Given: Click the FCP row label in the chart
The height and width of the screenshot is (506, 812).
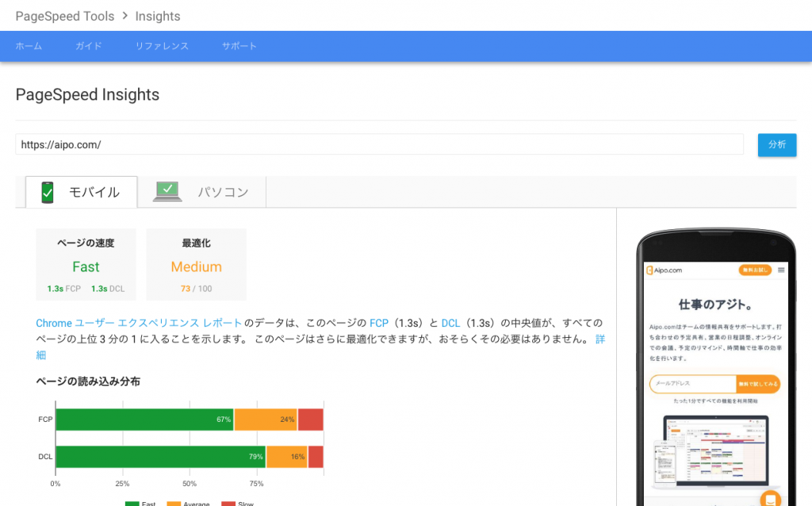Looking at the screenshot, I should (x=45, y=420).
